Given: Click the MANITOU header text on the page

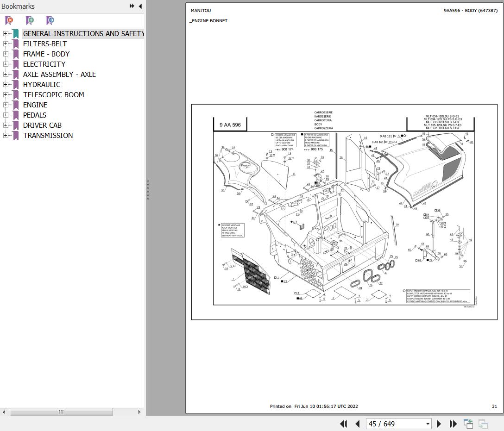Looking at the screenshot, I should pos(201,11).
